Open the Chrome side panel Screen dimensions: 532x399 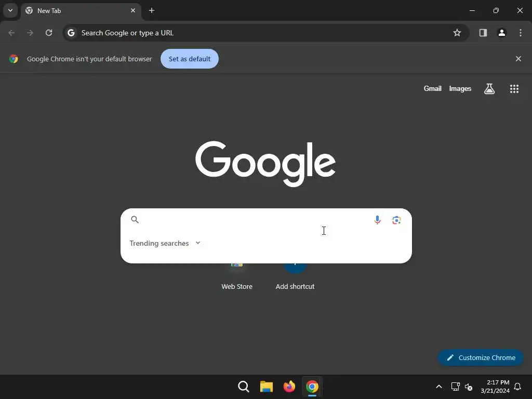(483, 33)
